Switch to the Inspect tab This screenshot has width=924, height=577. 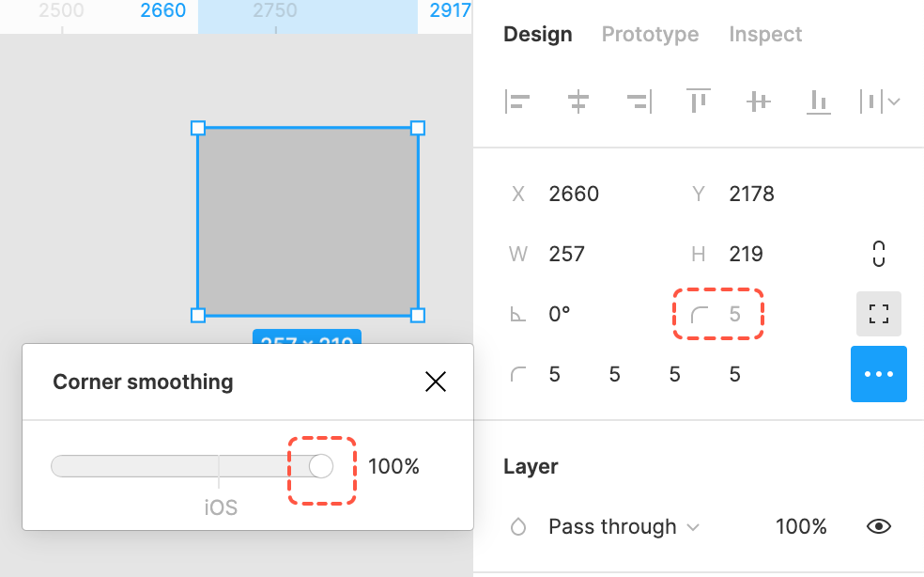tap(765, 34)
